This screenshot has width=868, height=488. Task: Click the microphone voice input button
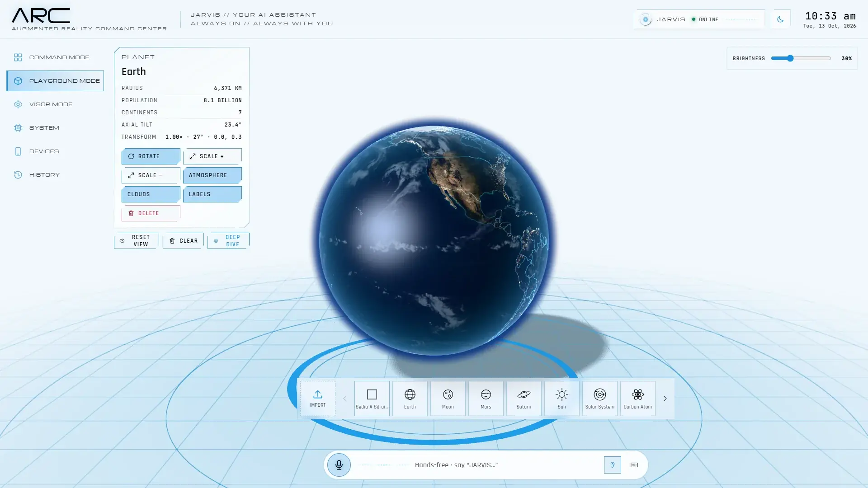pos(339,465)
